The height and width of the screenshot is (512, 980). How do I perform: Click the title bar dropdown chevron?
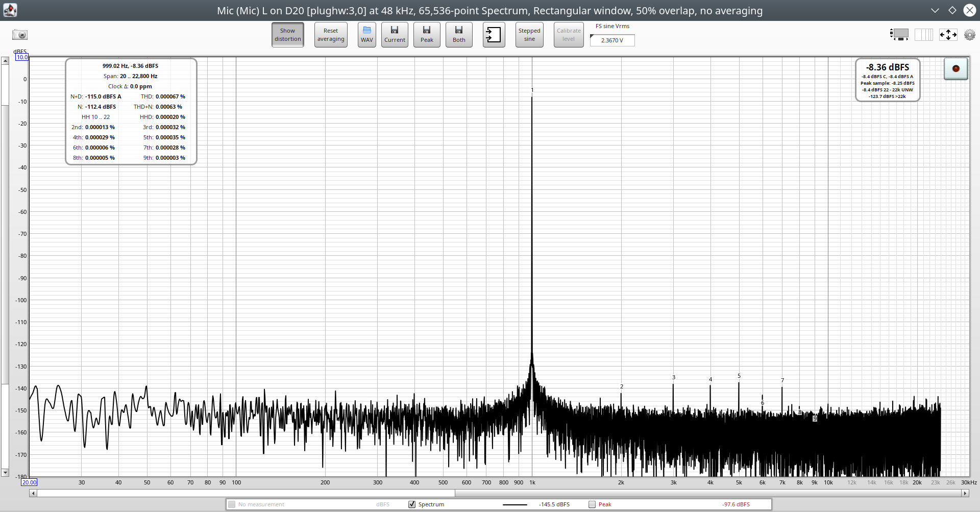[x=935, y=10]
